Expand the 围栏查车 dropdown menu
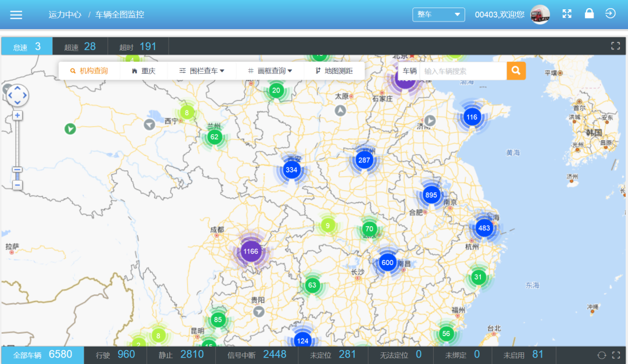628x364 pixels. point(202,71)
